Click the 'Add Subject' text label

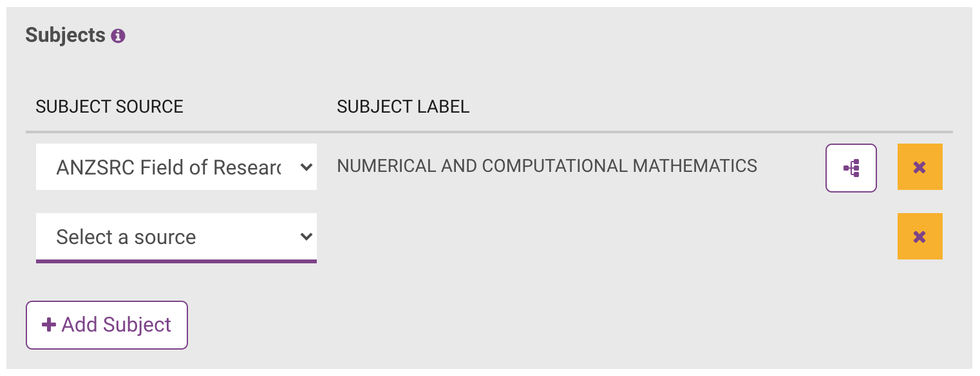pos(117,324)
